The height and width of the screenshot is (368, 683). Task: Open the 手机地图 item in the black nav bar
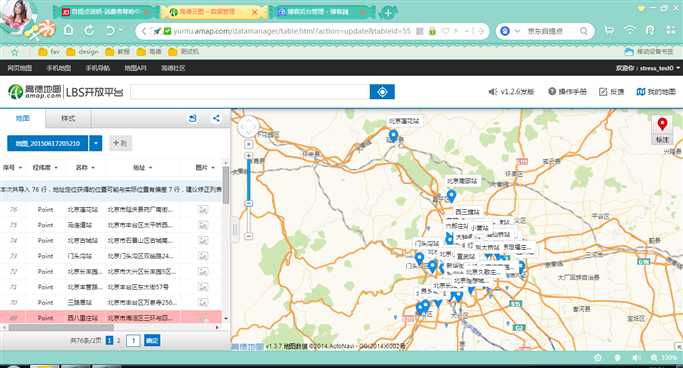coord(59,68)
